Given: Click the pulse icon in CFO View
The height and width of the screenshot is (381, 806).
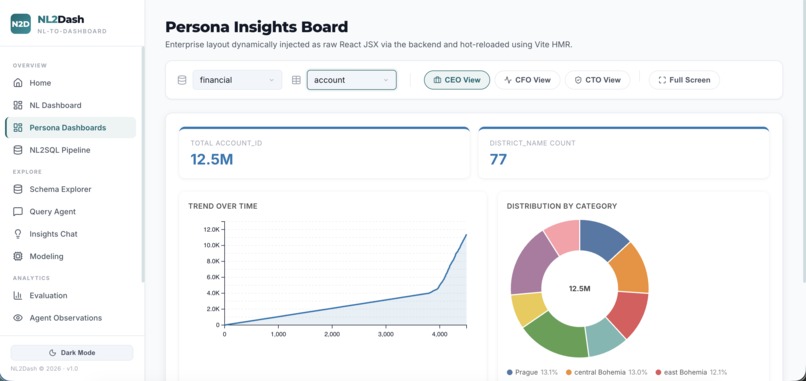Looking at the screenshot, I should click(508, 80).
